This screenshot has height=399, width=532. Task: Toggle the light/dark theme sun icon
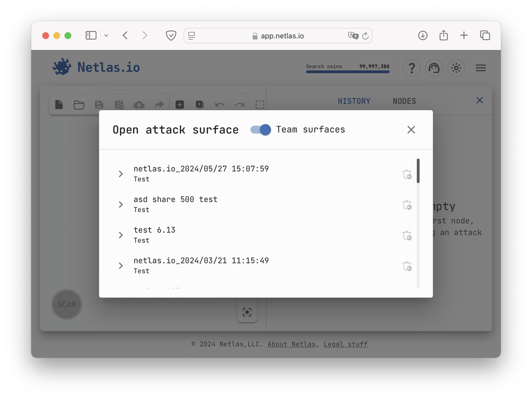coord(456,68)
